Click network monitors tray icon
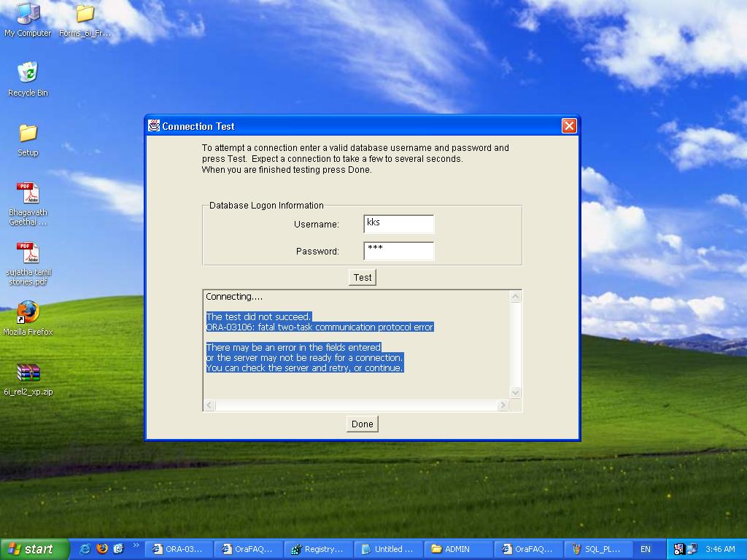 [692, 549]
